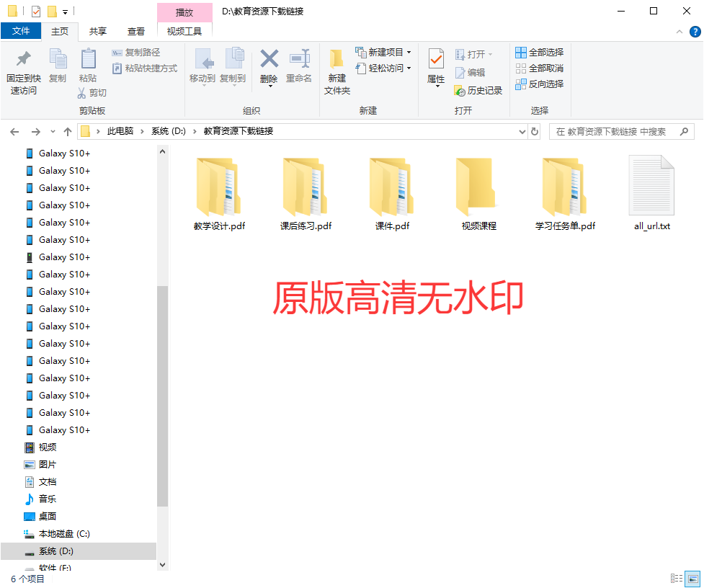Click 教育资源下载链接 in the breadcrumb
Screen dimensions: 704x588
[x=239, y=131]
